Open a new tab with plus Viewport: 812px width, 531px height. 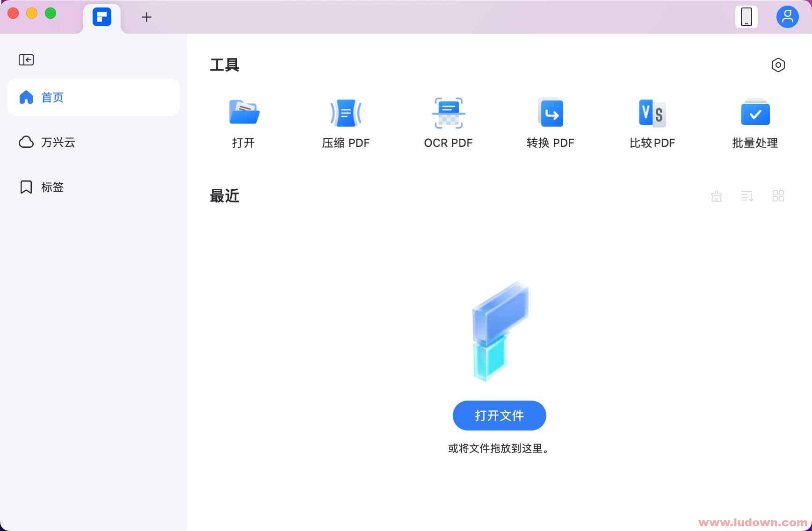point(146,17)
